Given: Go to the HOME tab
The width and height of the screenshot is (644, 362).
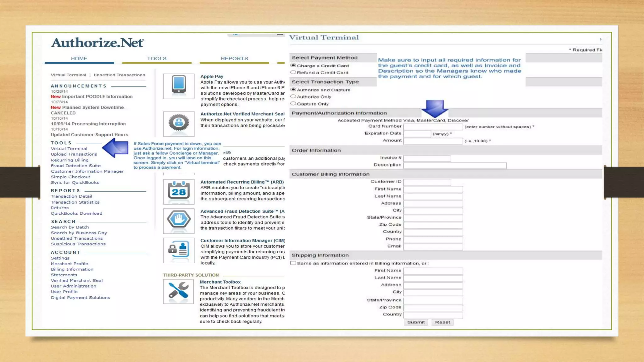Looking at the screenshot, I should (79, 58).
